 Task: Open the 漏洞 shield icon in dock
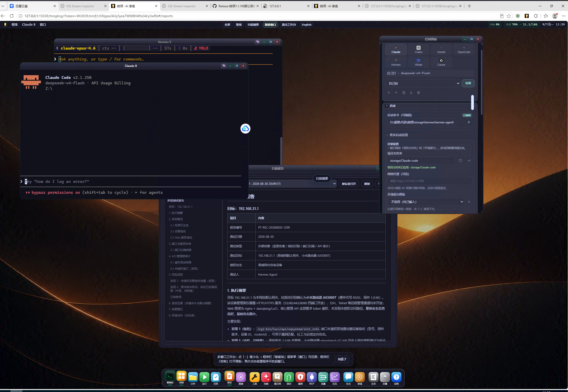coord(300,377)
